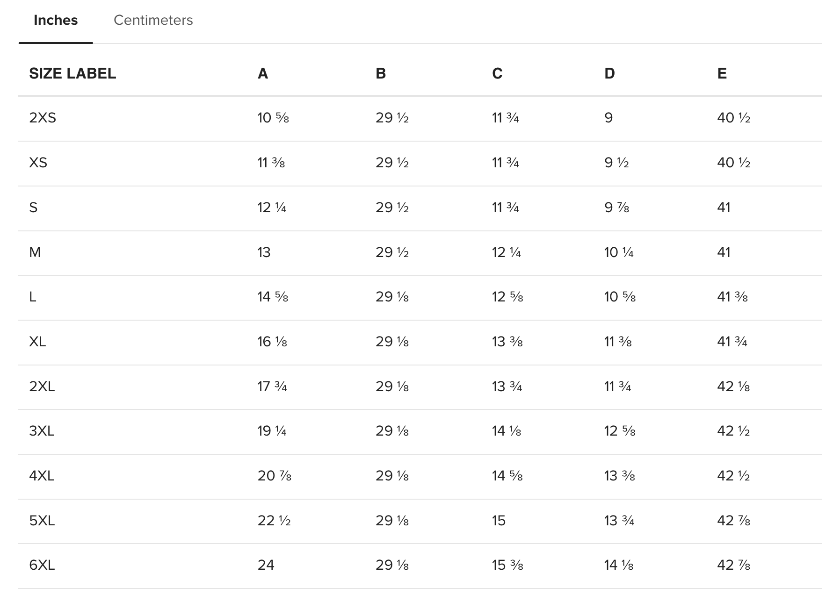Image resolution: width=840 pixels, height=616 pixels.
Task: Click the S row D value 9 ⅞
Action: click(x=617, y=208)
